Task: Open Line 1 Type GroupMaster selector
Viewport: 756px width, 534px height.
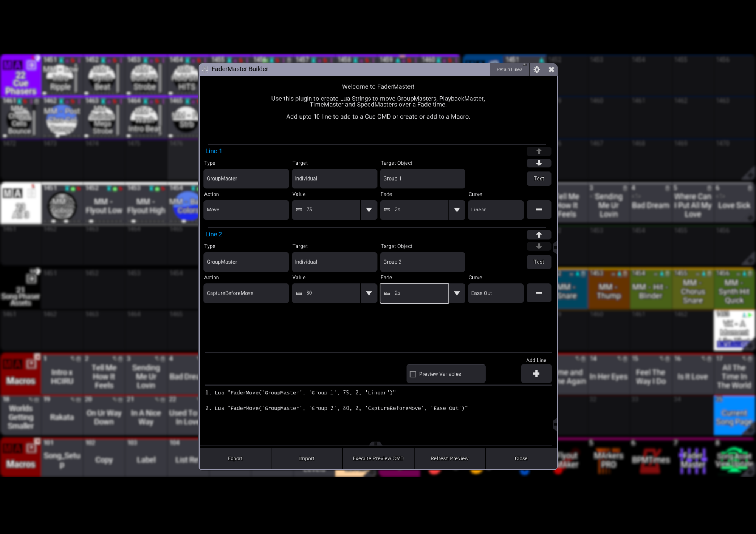Action: [246, 179]
